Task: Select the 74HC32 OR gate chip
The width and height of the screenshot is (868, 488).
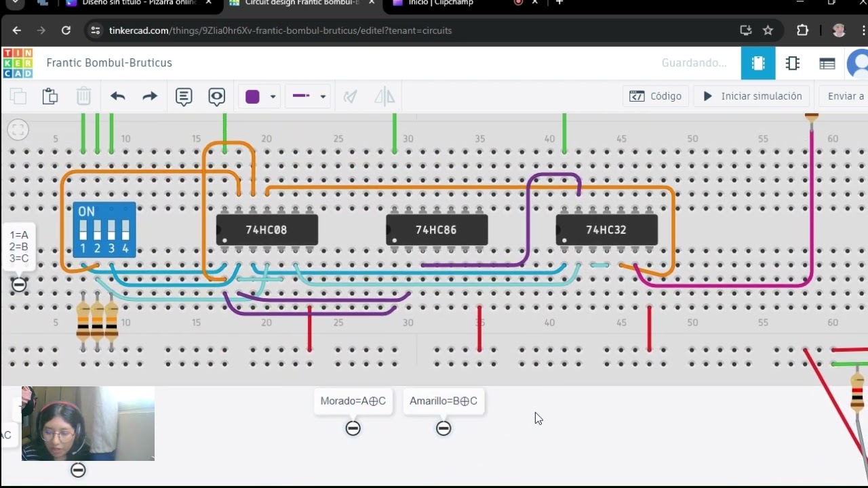Action: pyautogui.click(x=606, y=230)
